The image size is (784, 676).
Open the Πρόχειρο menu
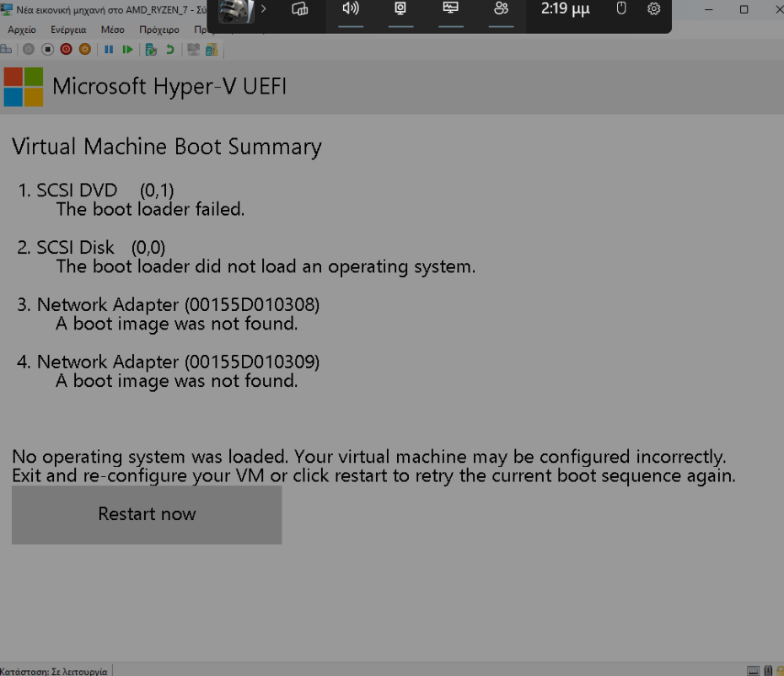(159, 30)
